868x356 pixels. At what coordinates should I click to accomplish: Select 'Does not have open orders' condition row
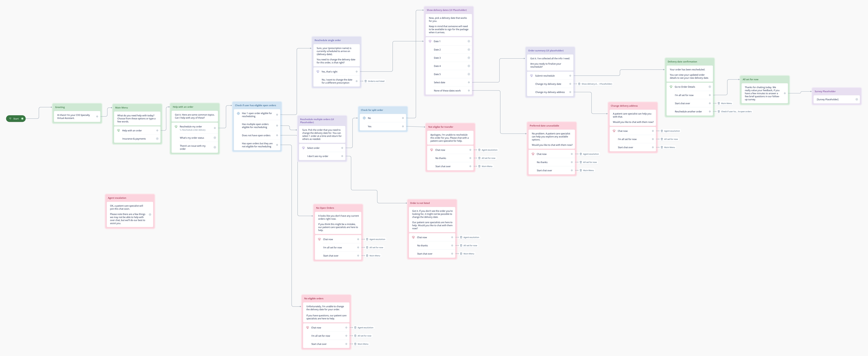tap(257, 135)
